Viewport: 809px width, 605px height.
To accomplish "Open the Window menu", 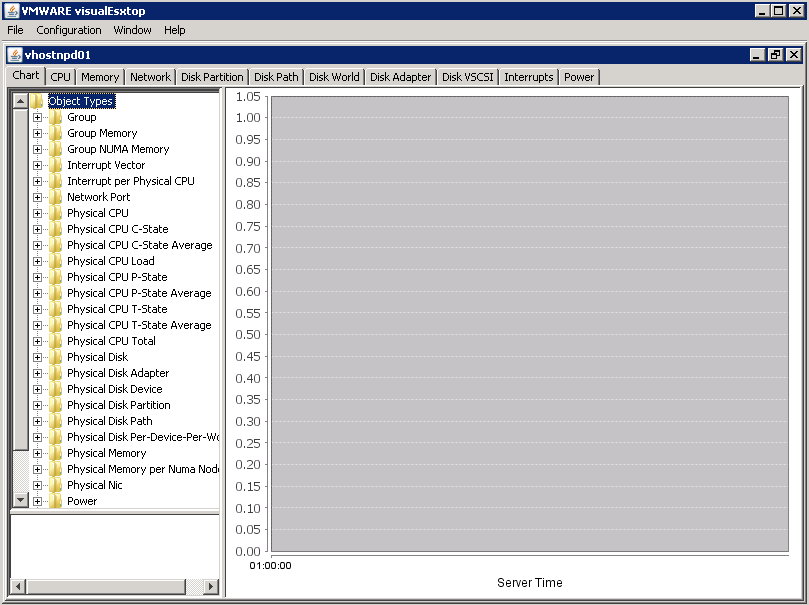I will [x=133, y=30].
